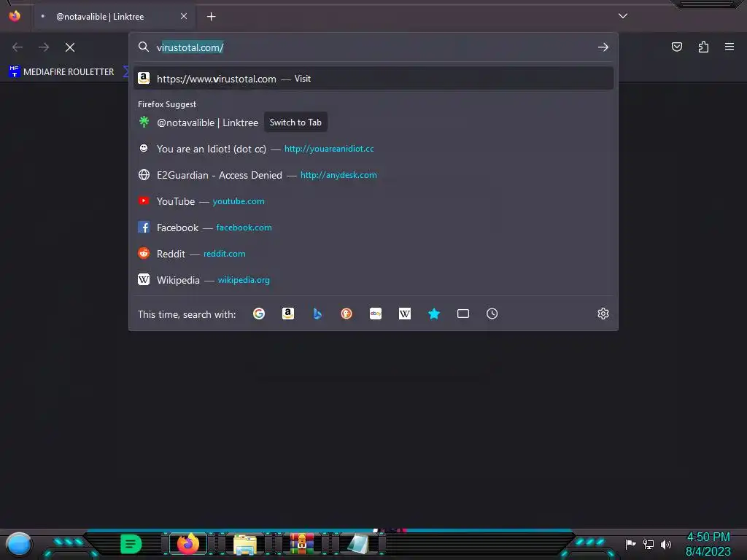This screenshot has height=560, width=747.
Task: Open the Firefox application menu
Action: click(729, 47)
